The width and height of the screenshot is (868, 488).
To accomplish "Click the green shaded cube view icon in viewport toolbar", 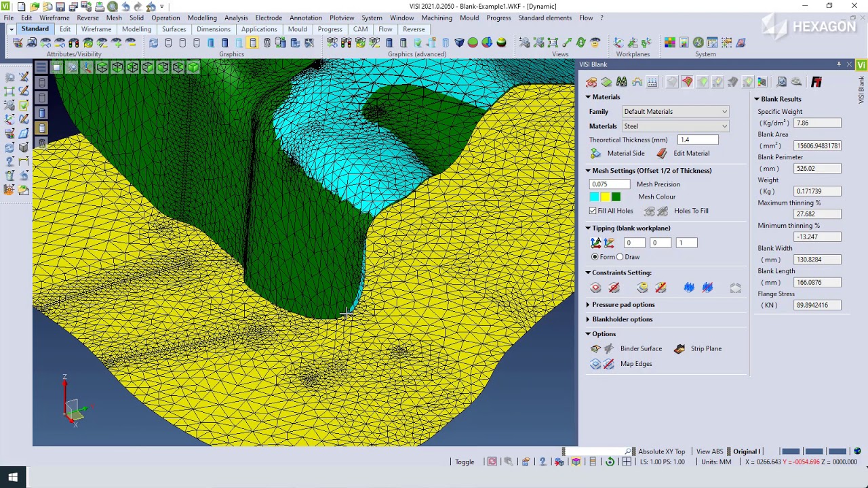I will 193,67.
